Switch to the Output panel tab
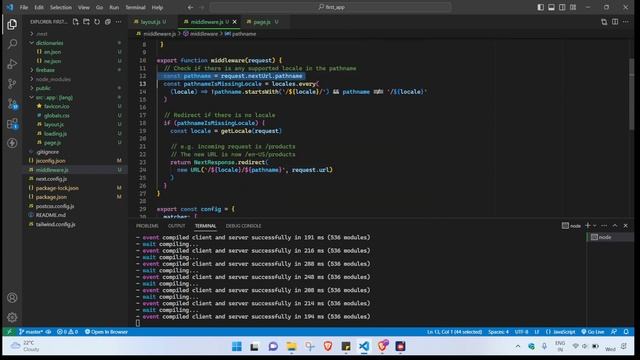Screen dimensions: 640x360 176,226
